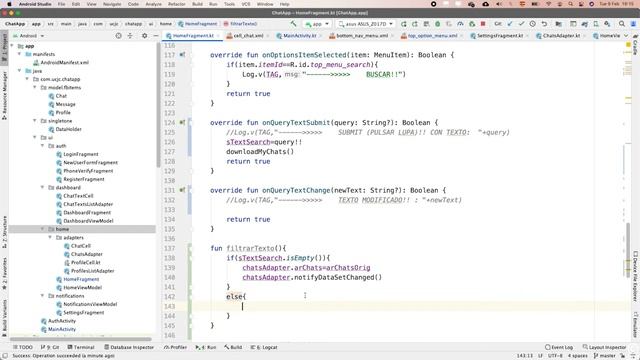Open Git Show History clock icon
The image size is (640, 360).
pos(533,24)
